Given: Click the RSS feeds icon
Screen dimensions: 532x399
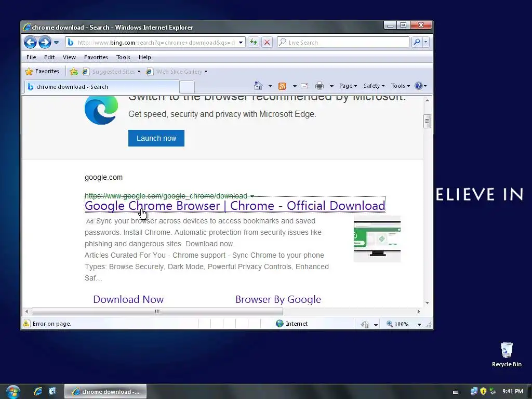Looking at the screenshot, I should [282, 86].
